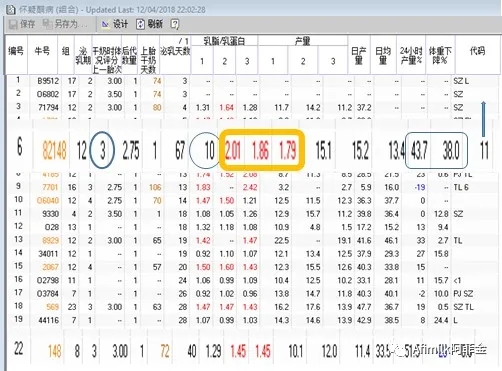This screenshot has width=502, height=371.
Task: Click value 29.3 in the 34011 row
Action: point(392,254)
